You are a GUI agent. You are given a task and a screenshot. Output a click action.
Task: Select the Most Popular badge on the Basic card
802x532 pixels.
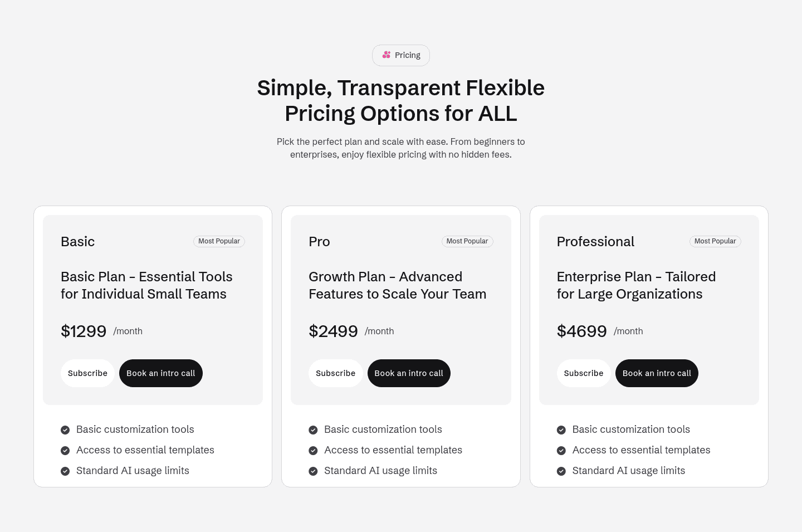click(x=219, y=241)
